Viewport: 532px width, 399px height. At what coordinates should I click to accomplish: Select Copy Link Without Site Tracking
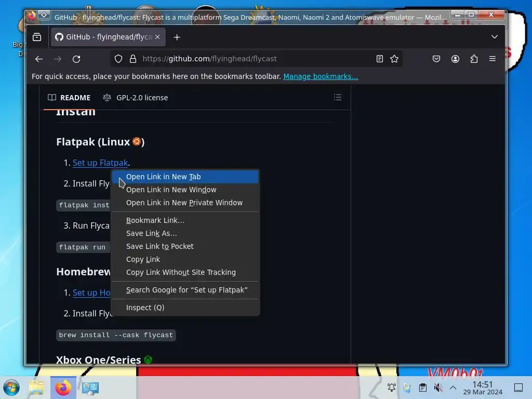pyautogui.click(x=185, y=272)
